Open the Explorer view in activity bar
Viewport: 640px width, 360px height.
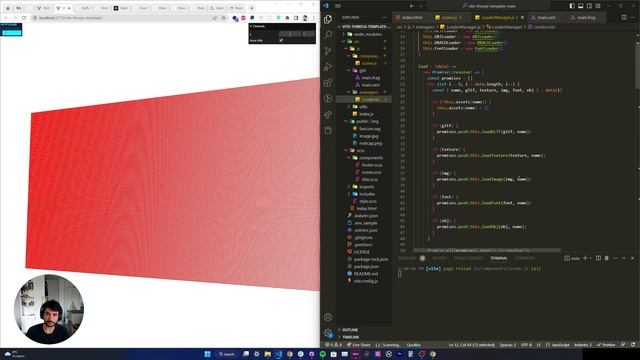(328, 19)
